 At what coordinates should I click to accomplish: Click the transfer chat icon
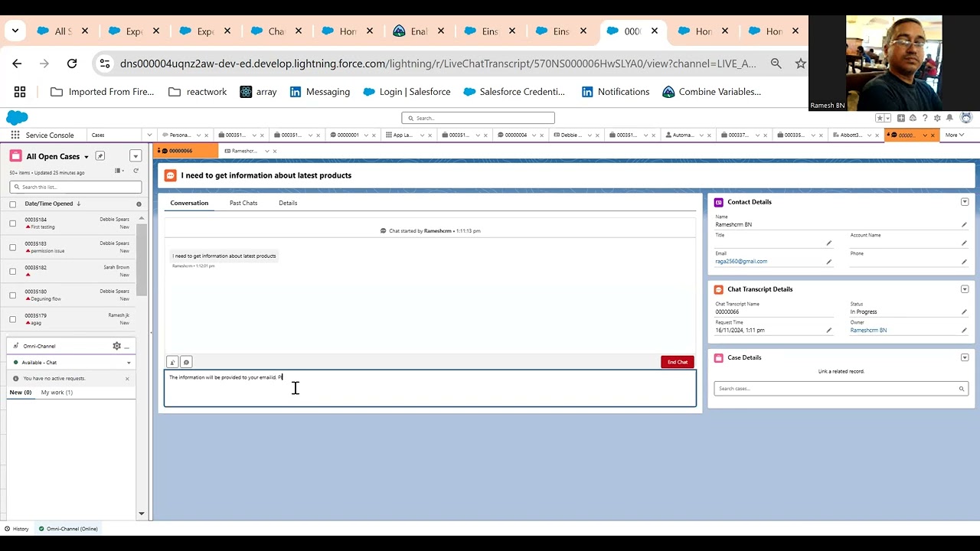click(172, 362)
